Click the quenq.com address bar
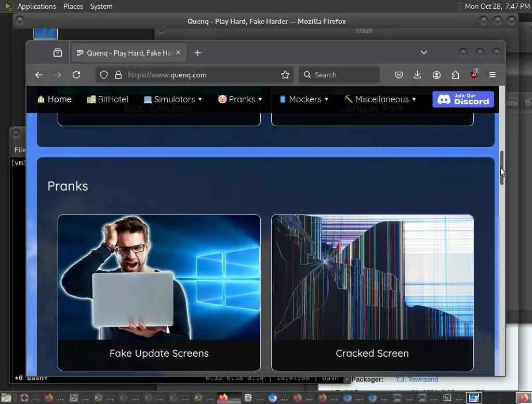 pyautogui.click(x=195, y=75)
